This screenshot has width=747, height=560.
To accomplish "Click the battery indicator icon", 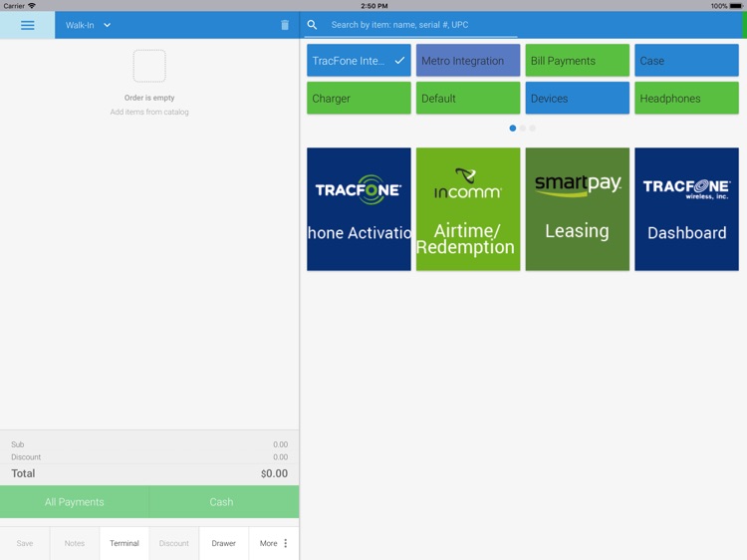I will [736, 6].
